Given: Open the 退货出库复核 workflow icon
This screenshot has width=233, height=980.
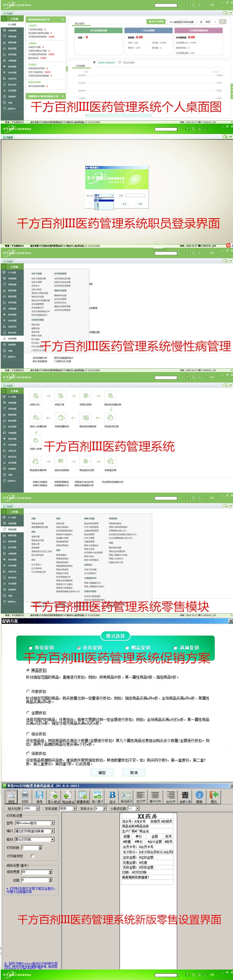Looking at the screenshot, I should tap(61, 461).
